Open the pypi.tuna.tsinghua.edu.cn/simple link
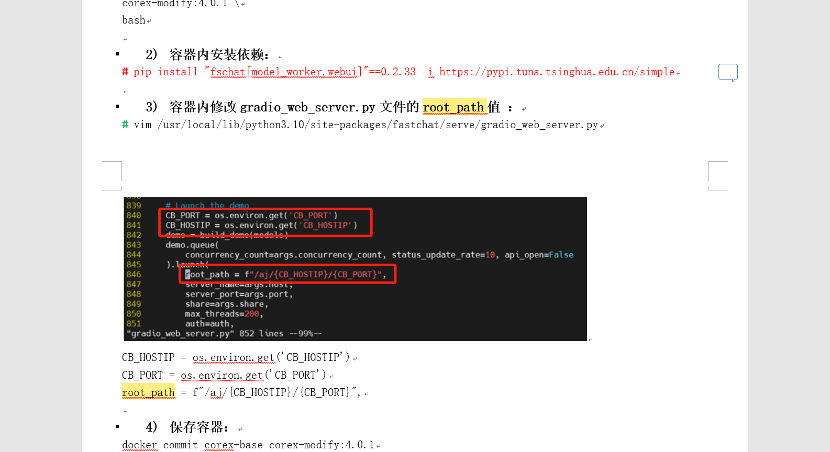 point(557,72)
